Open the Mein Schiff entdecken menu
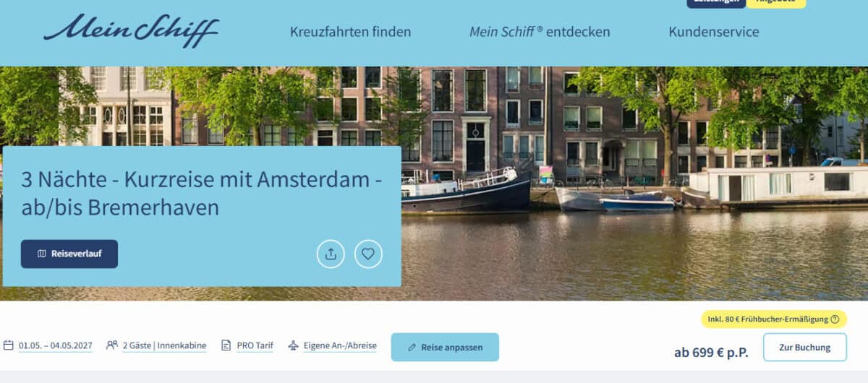Image resolution: width=868 pixels, height=383 pixels. 540,32
